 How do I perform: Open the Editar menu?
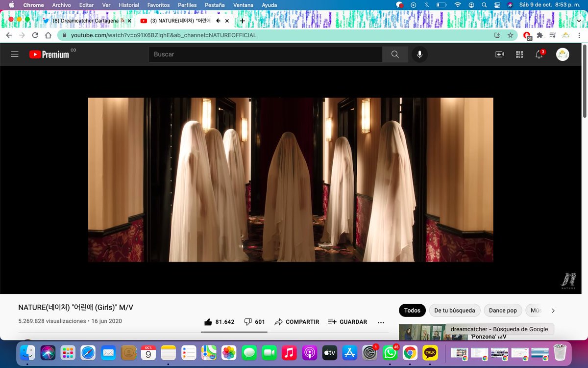(x=86, y=5)
